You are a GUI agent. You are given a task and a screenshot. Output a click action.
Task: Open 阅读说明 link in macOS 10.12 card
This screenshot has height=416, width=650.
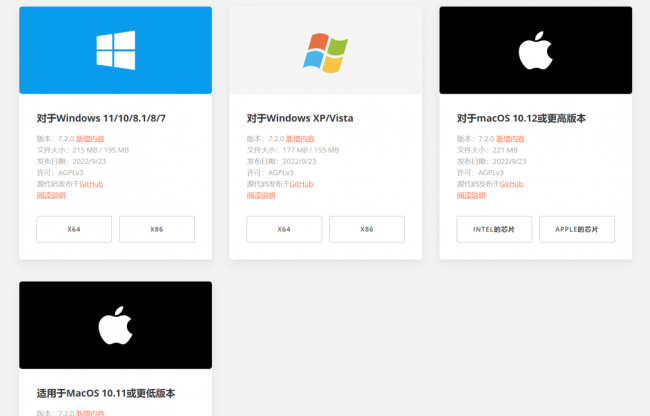[471, 195]
